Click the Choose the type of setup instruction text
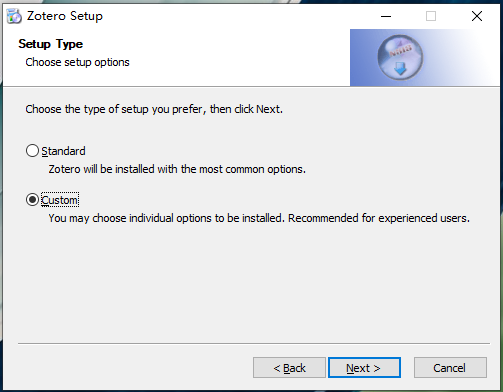 pyautogui.click(x=154, y=109)
